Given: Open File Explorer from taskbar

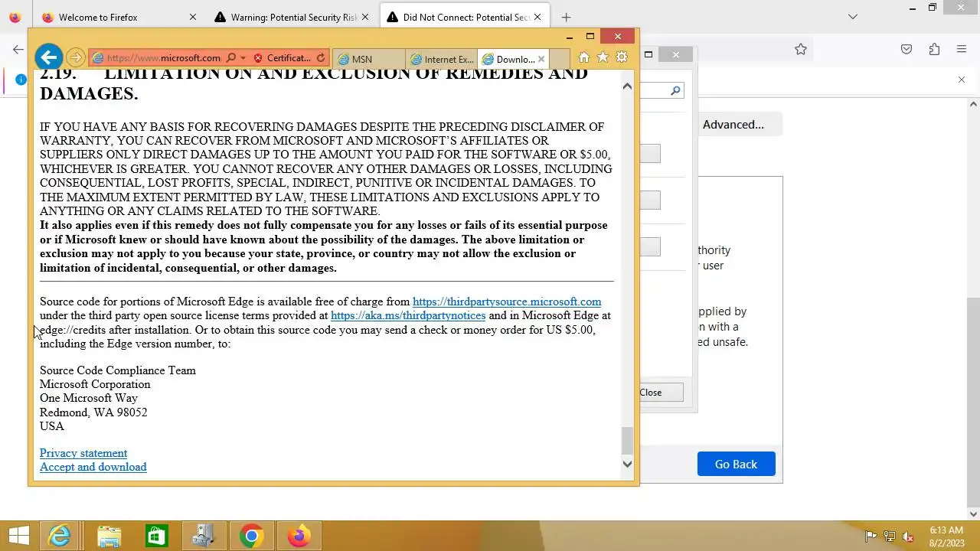Looking at the screenshot, I should pos(109,536).
